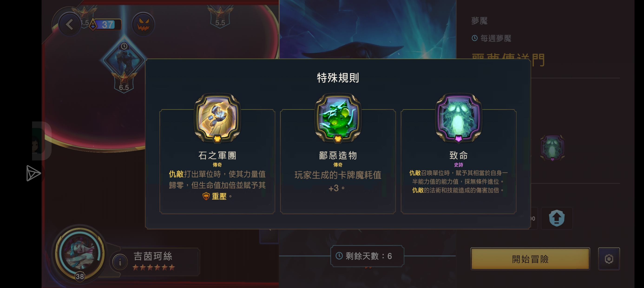
Task: Tap the 剩餘天數:6 timer label
Action: tap(367, 256)
